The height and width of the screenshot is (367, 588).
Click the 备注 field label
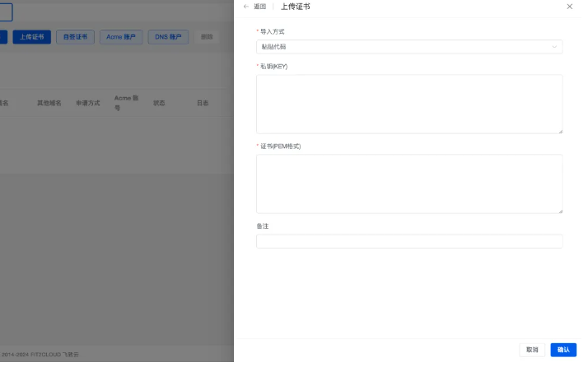[263, 226]
